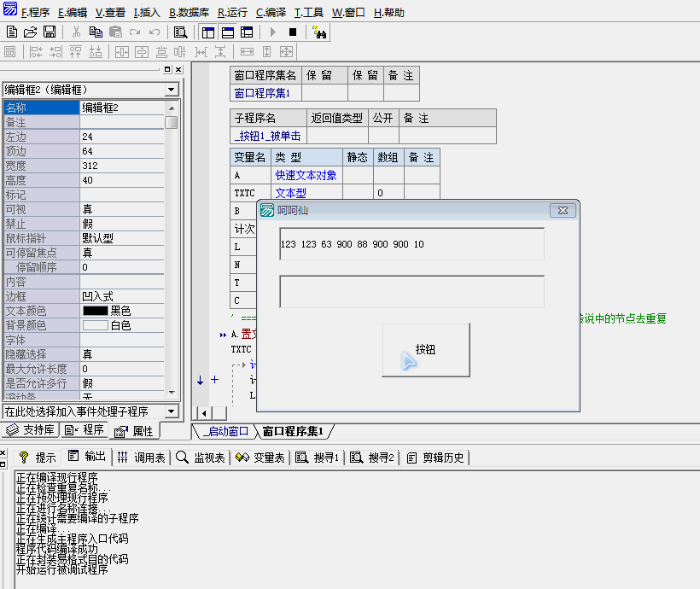This screenshot has width=700, height=589.
Task: Click the first edit box with numbers
Action: (x=411, y=244)
